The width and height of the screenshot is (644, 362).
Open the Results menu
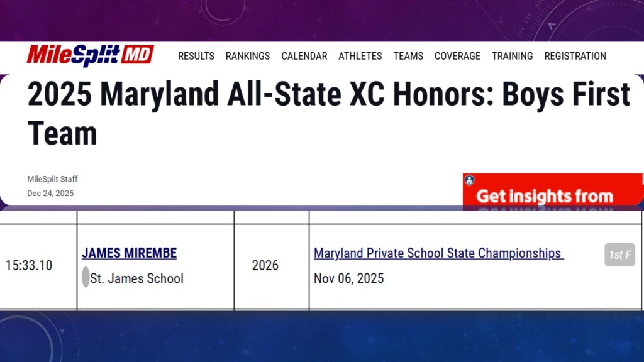196,56
